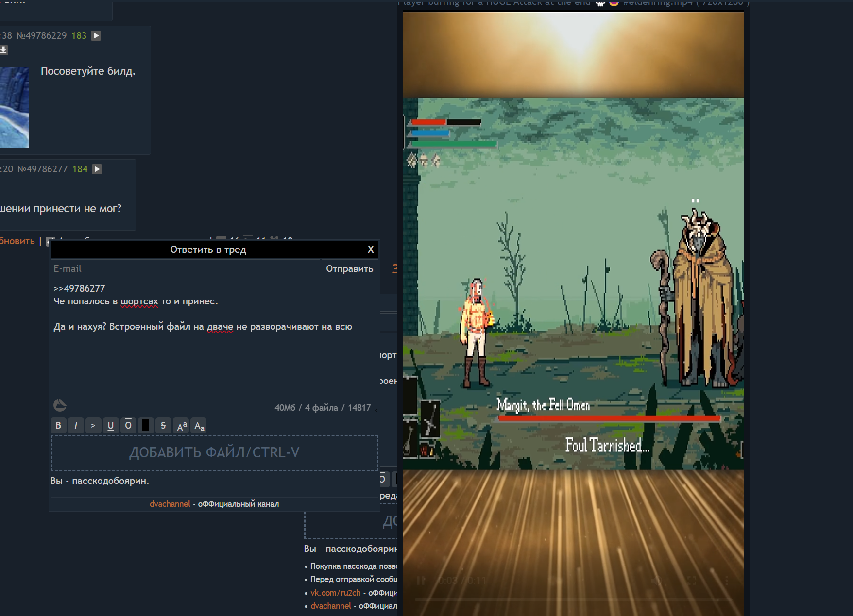Apply strikethrough formatting button

tap(163, 426)
